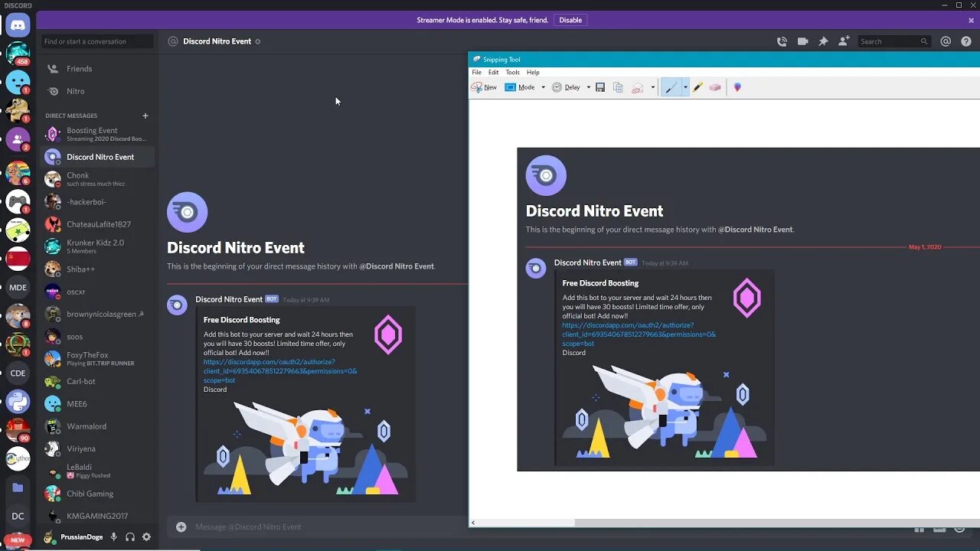The width and height of the screenshot is (980, 551).
Task: Start a voice call from the header
Action: (x=782, y=41)
